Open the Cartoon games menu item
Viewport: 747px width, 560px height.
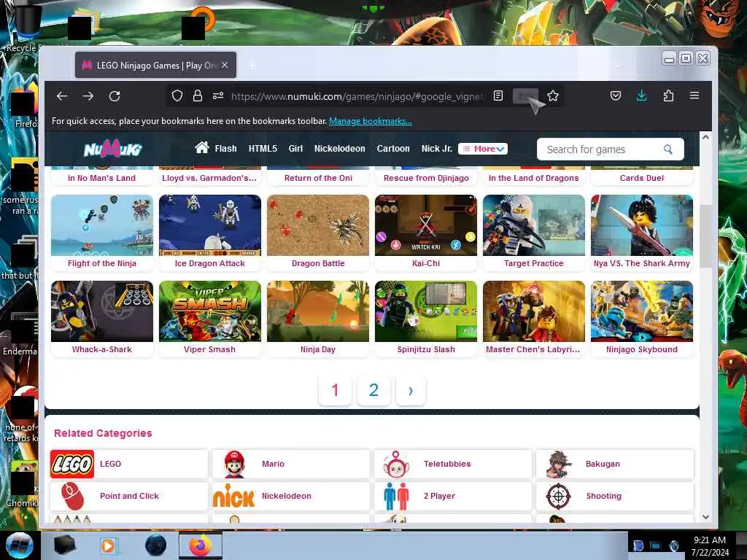pyautogui.click(x=393, y=149)
